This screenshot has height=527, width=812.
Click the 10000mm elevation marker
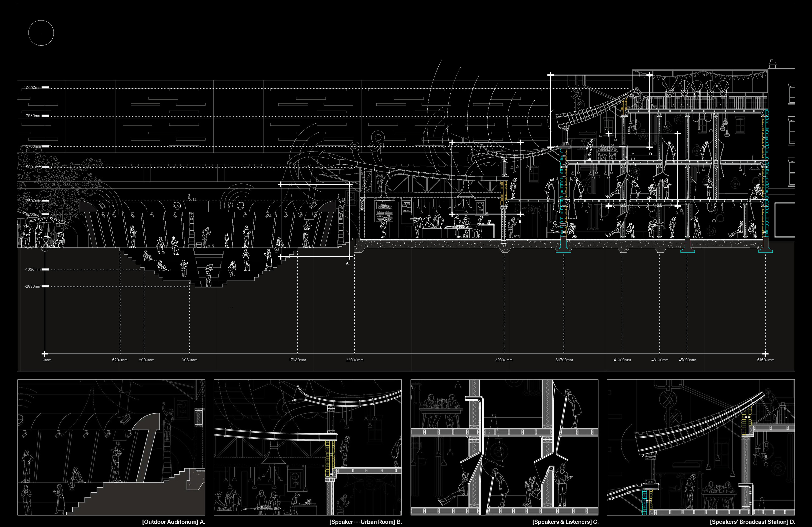point(45,88)
